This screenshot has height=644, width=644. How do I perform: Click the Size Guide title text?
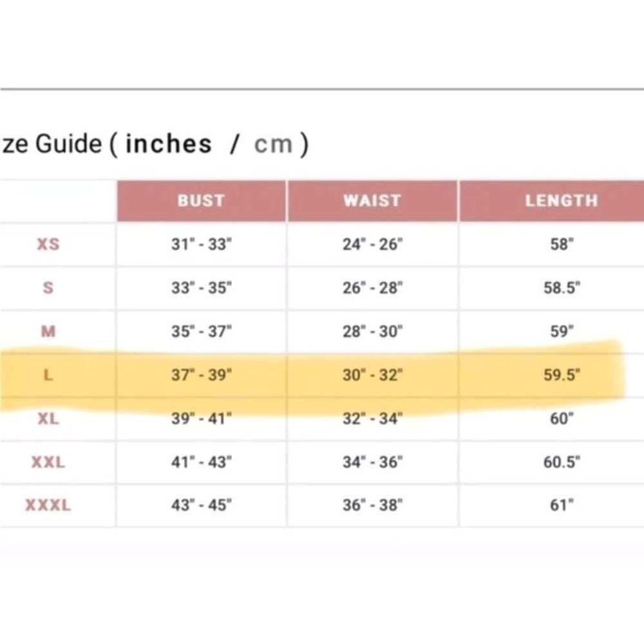tap(51, 144)
